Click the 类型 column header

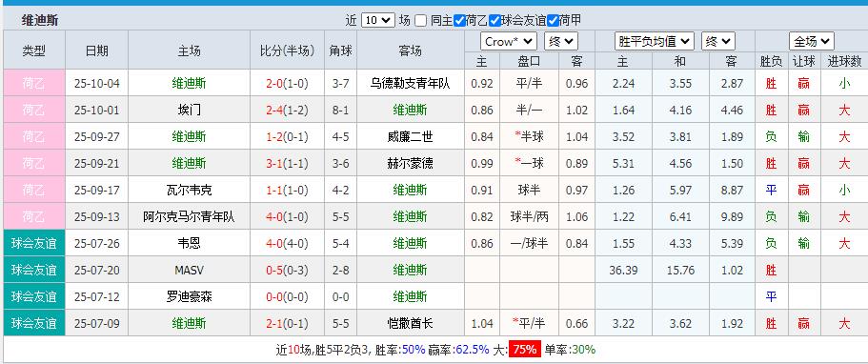[x=33, y=51]
